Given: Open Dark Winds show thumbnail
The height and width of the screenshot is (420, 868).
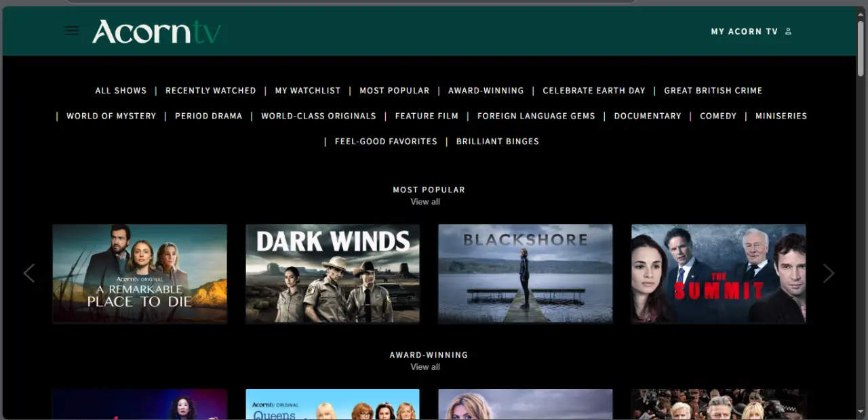Looking at the screenshot, I should tap(332, 274).
